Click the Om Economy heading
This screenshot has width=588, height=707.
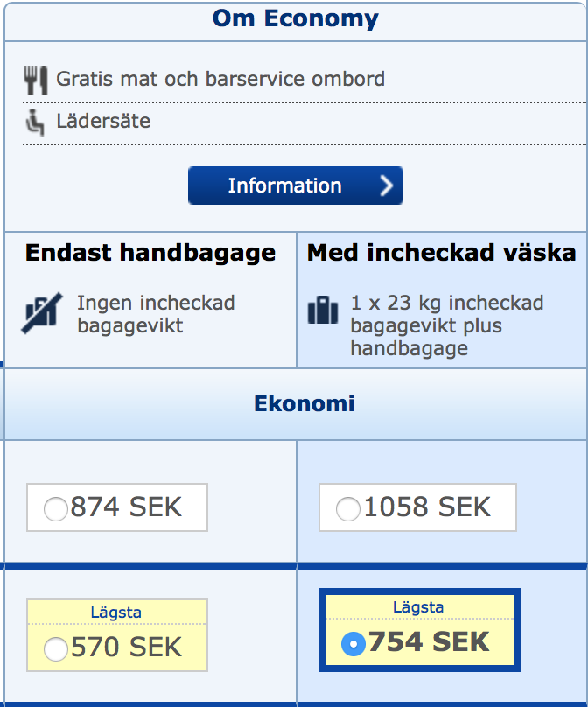pyautogui.click(x=295, y=18)
